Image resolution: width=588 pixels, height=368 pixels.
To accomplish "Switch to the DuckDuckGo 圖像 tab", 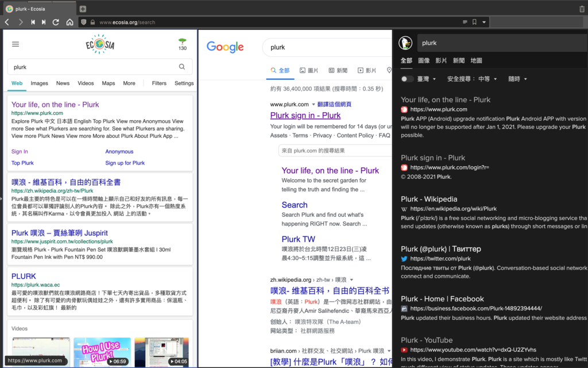I will [424, 60].
